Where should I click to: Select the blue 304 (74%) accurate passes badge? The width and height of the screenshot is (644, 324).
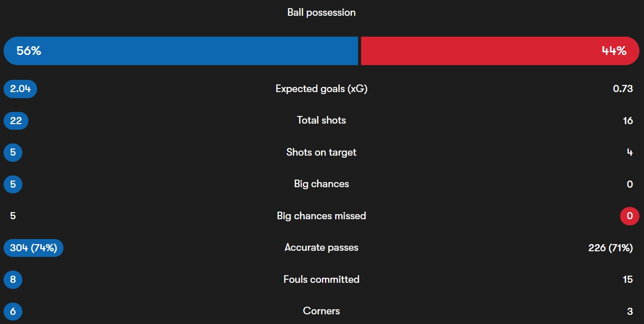34,248
